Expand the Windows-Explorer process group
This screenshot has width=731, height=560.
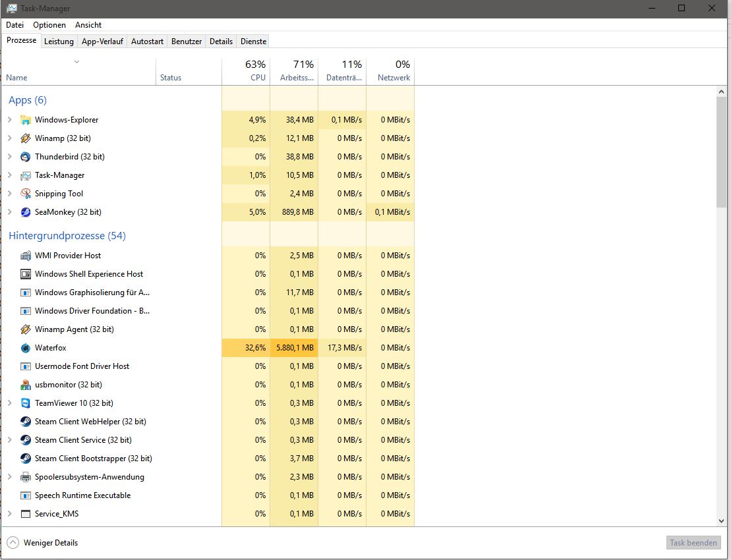click(9, 120)
